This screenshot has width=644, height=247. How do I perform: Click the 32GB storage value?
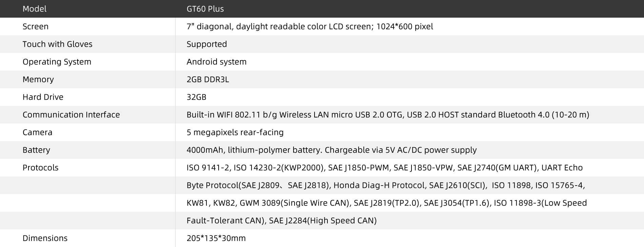tap(196, 97)
